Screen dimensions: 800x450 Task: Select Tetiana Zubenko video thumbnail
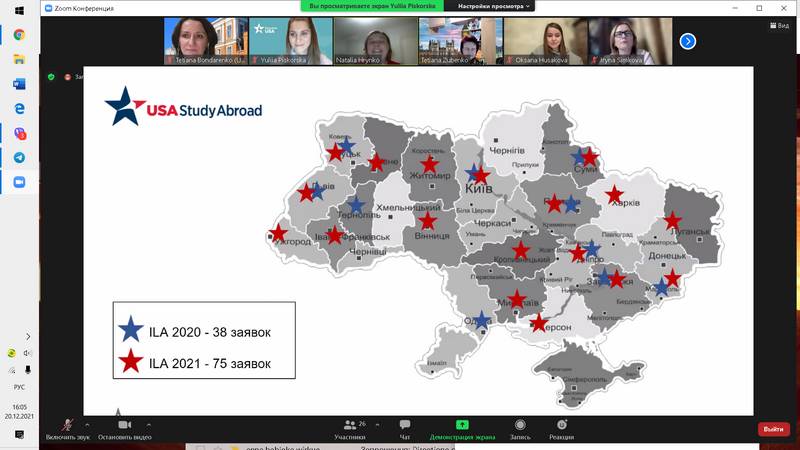coord(461,41)
